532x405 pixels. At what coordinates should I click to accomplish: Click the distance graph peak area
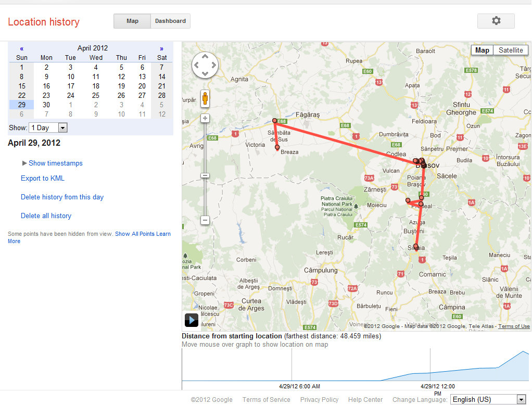tap(523, 353)
